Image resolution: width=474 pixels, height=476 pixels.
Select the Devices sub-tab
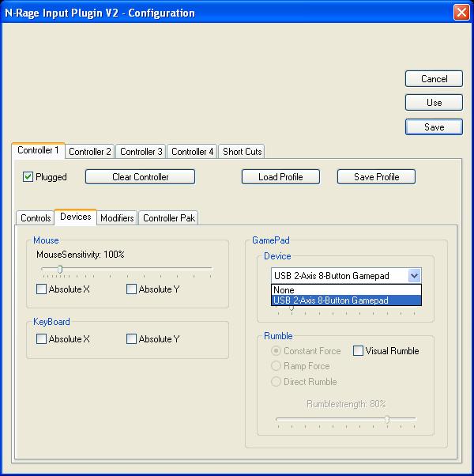[76, 217]
